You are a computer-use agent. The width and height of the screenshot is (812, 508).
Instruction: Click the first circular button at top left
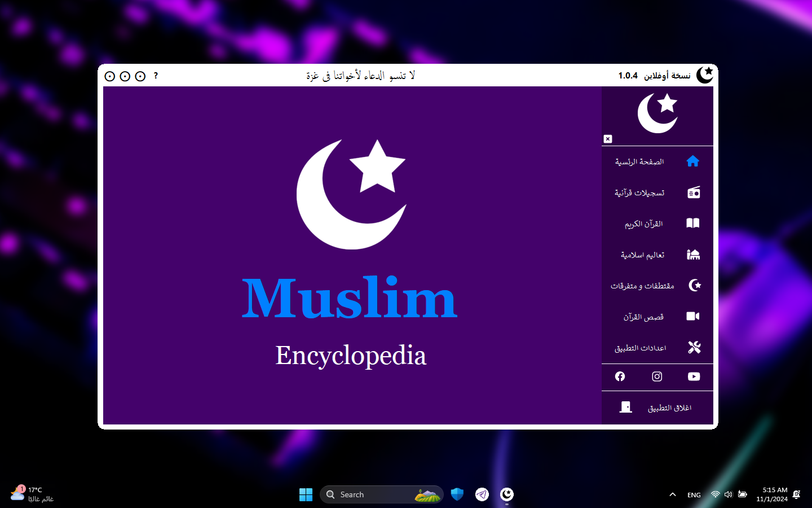110,76
